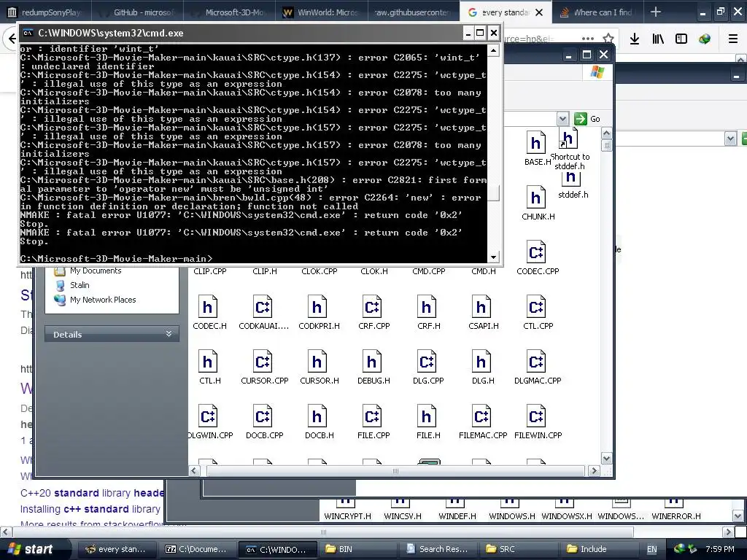Switch to the Microsoft-3D-Mo browser tab

coord(230,12)
